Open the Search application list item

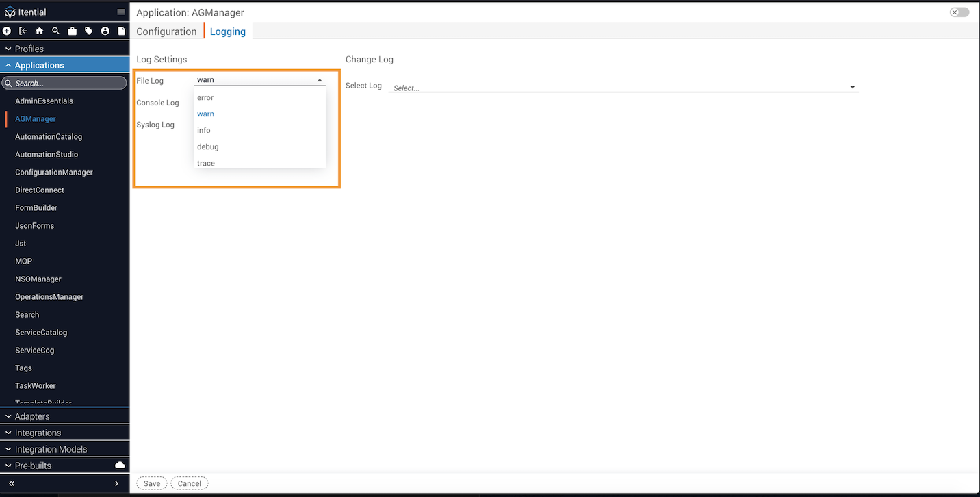tap(27, 314)
